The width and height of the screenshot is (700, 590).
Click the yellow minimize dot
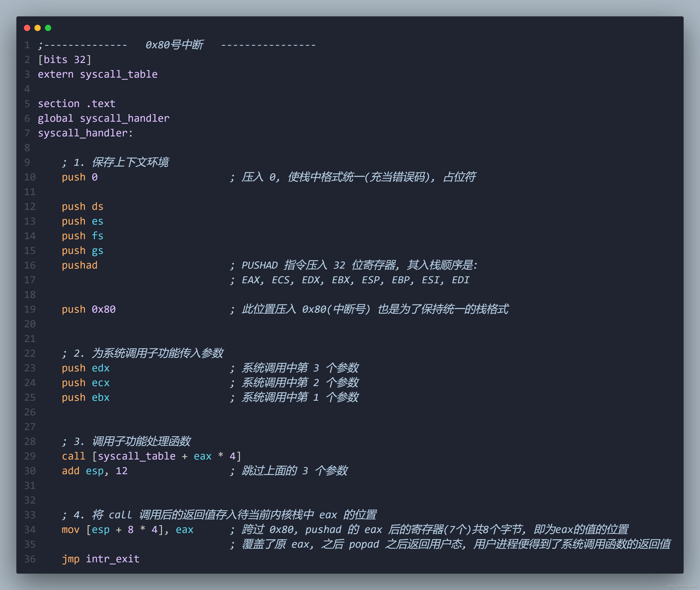38,28
